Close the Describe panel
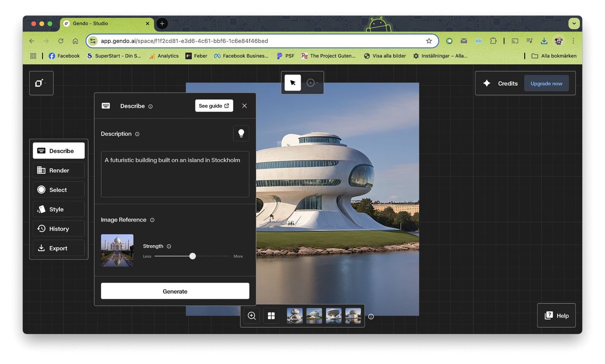Screen dimensions: 605x364 [x=244, y=106]
